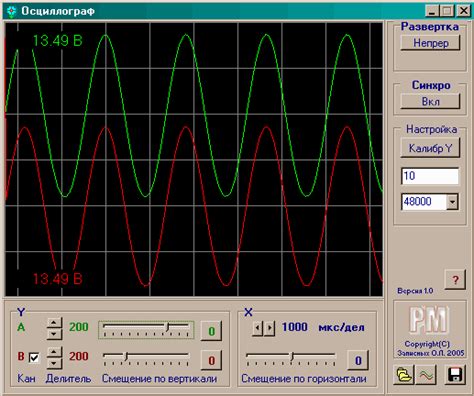Toggle Синхро Вкл button
The height and width of the screenshot is (396, 474).
tap(430, 101)
